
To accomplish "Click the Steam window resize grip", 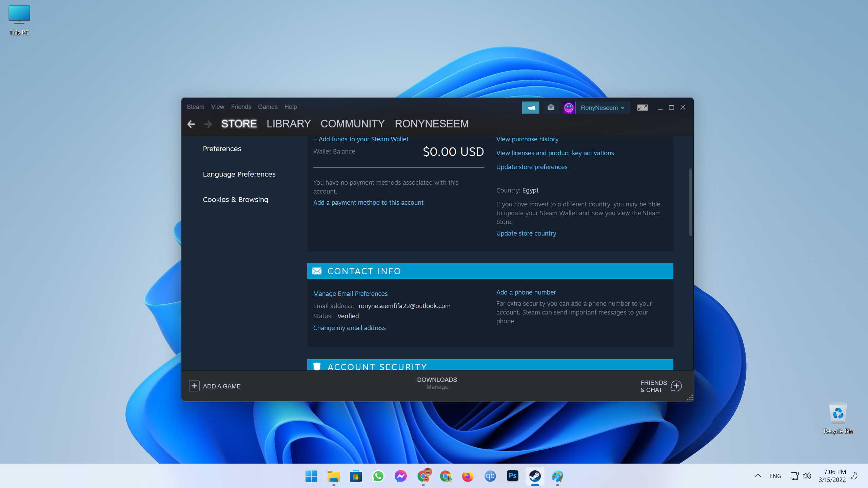I will point(690,398).
